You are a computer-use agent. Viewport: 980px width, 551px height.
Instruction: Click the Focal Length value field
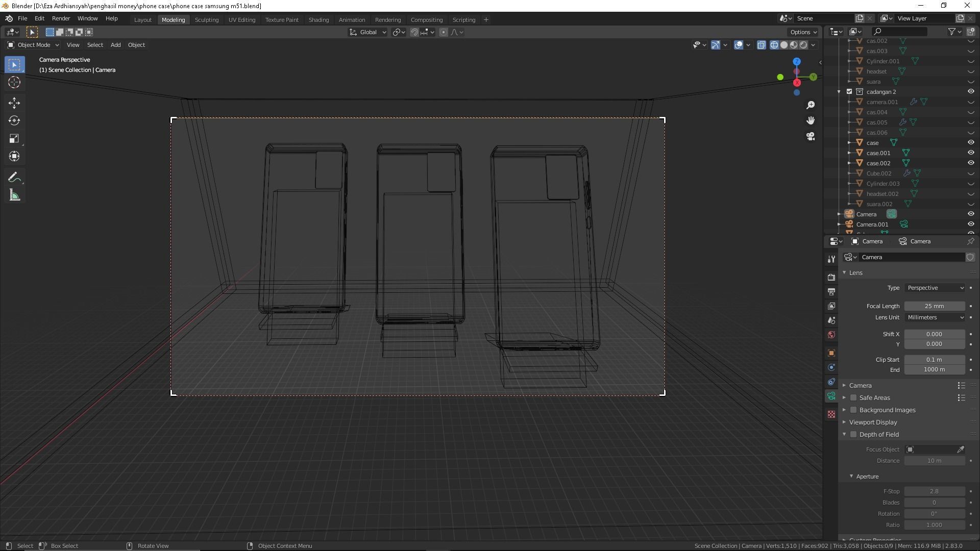coord(934,306)
